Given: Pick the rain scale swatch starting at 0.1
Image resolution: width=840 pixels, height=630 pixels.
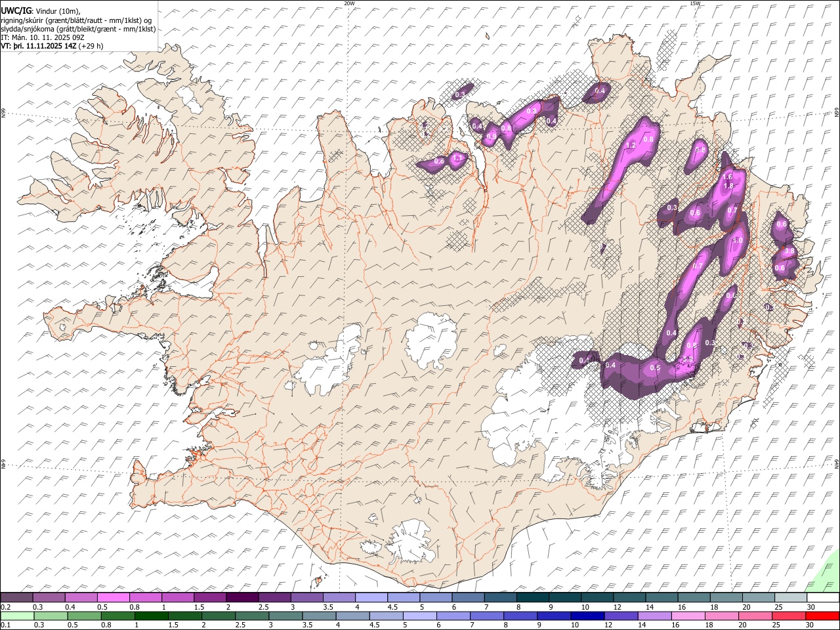Looking at the screenshot, I should pyautogui.click(x=17, y=616).
